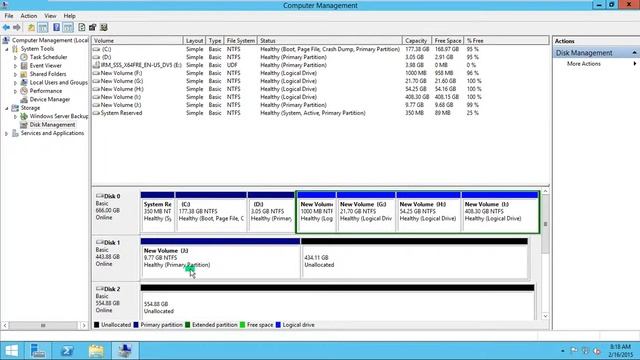Open the Help menu
640x360 pixels.
[69, 16]
